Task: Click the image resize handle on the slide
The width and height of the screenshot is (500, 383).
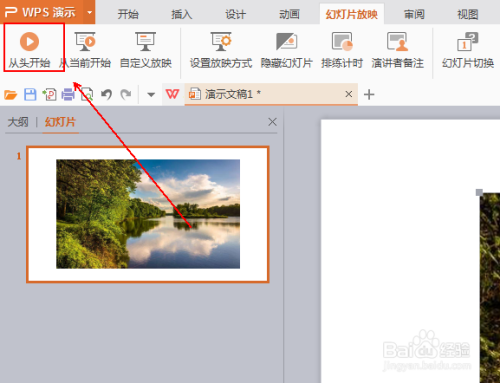Action: tap(479, 192)
